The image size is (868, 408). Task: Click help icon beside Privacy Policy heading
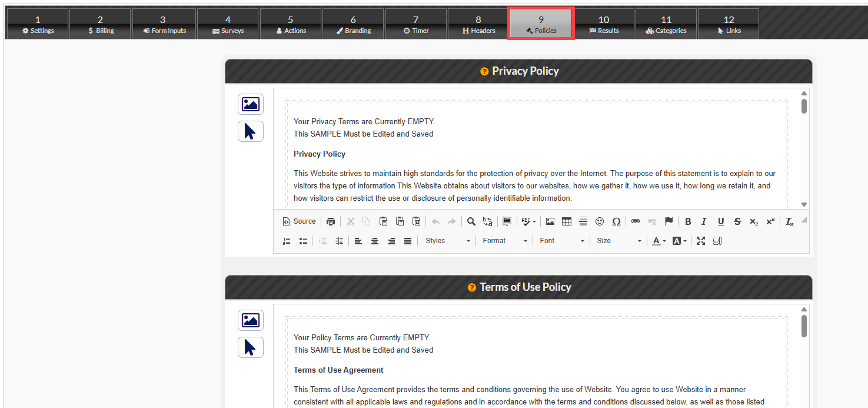(484, 71)
